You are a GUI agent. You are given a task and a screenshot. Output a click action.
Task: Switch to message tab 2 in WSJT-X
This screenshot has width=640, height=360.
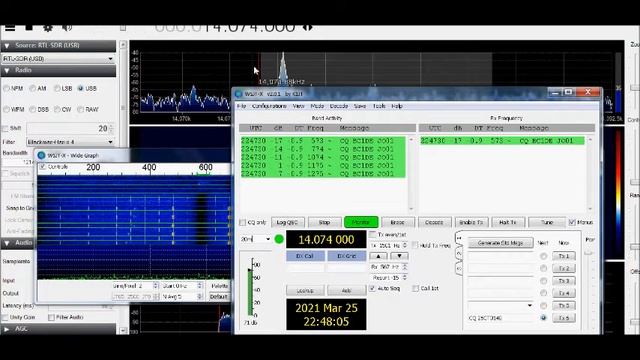coord(459,253)
